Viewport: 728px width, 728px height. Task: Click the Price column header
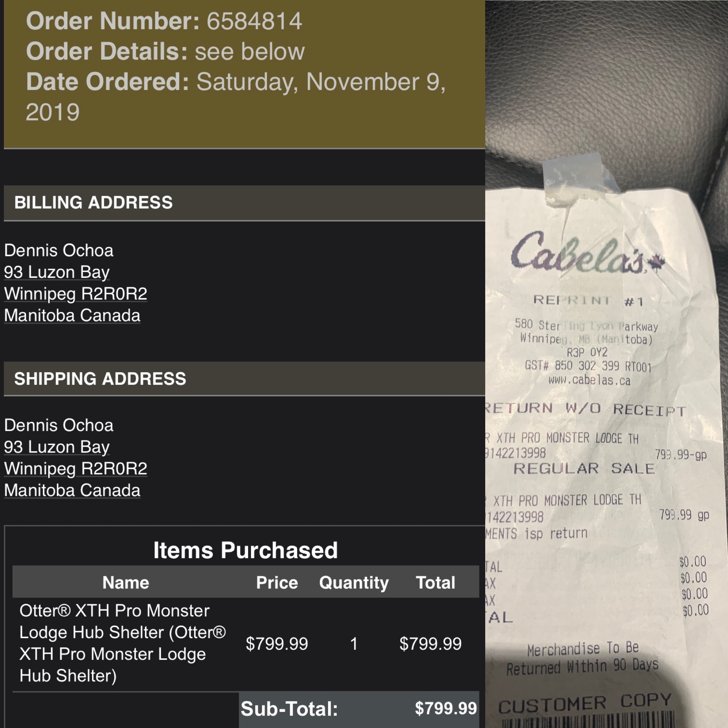tap(277, 582)
